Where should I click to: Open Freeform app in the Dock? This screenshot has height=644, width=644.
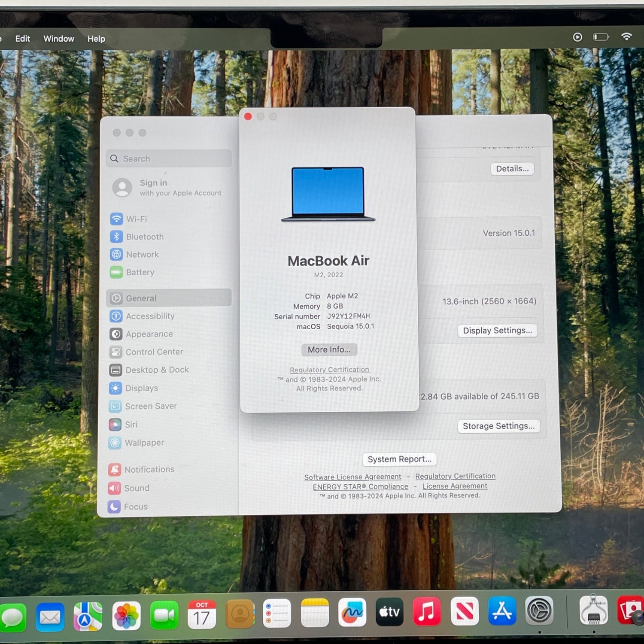pyautogui.click(x=352, y=613)
